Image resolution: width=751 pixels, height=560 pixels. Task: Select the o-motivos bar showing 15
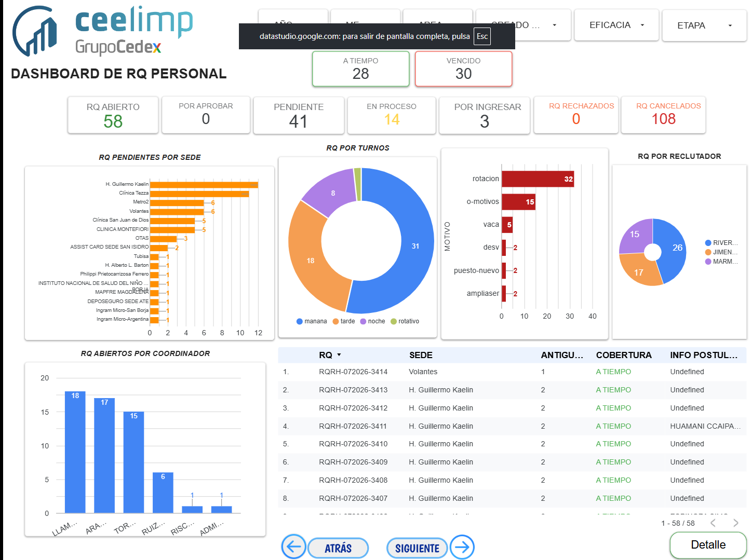click(518, 202)
